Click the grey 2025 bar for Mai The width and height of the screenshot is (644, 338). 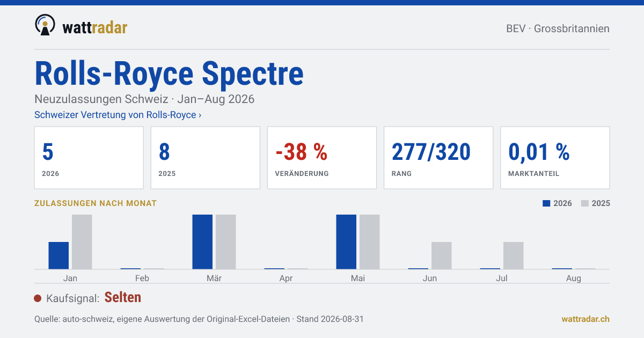tap(370, 242)
